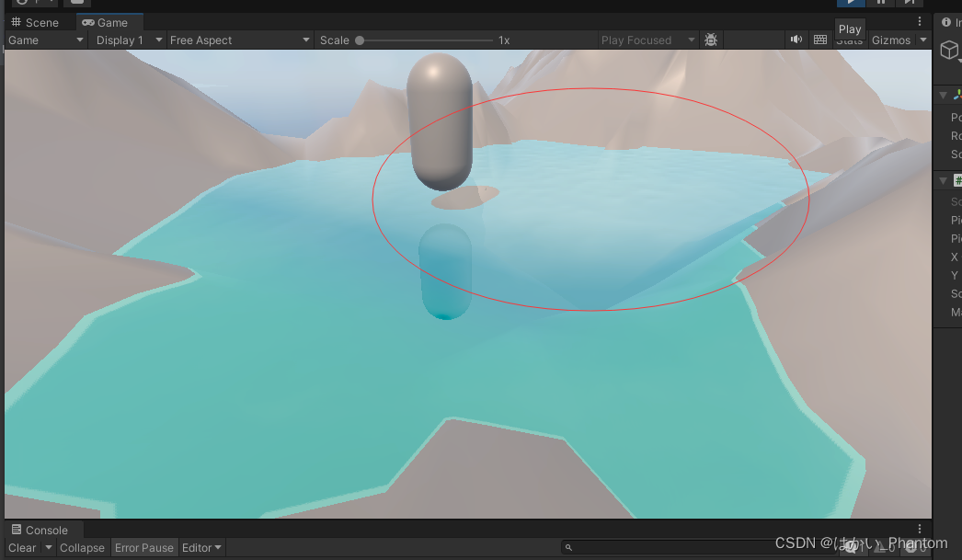Screen dimensions: 962x560
Task: Open the Console tab
Action: coord(40,530)
